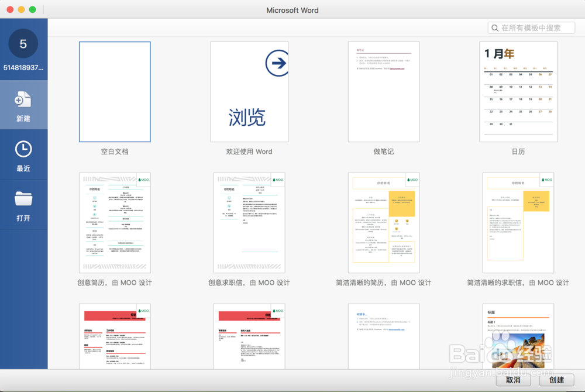Viewport: 585px width, 392px height.
Task: Click the 创意求职信，由 MOO 设计 caption
Action: (249, 283)
